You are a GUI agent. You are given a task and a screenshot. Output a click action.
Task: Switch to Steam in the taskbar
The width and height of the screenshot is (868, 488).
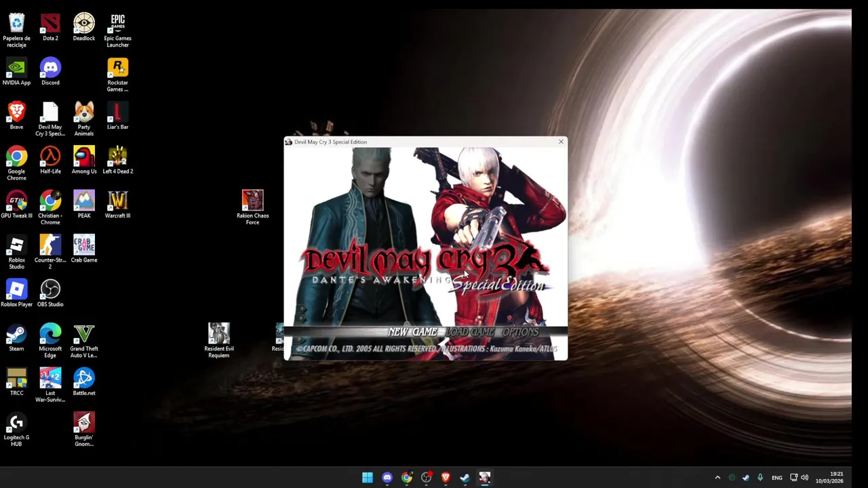click(x=465, y=478)
